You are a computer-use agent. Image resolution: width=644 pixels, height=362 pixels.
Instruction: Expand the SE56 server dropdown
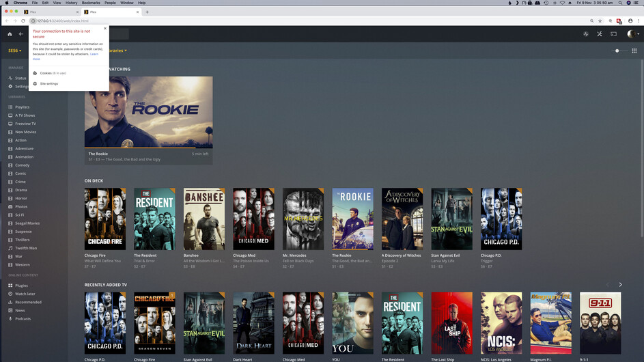[15, 51]
